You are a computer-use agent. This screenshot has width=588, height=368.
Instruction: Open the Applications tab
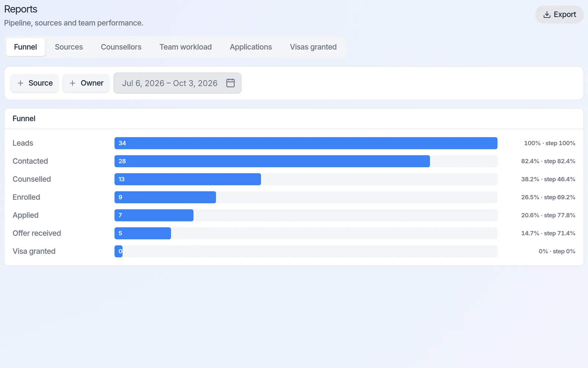coord(251,47)
